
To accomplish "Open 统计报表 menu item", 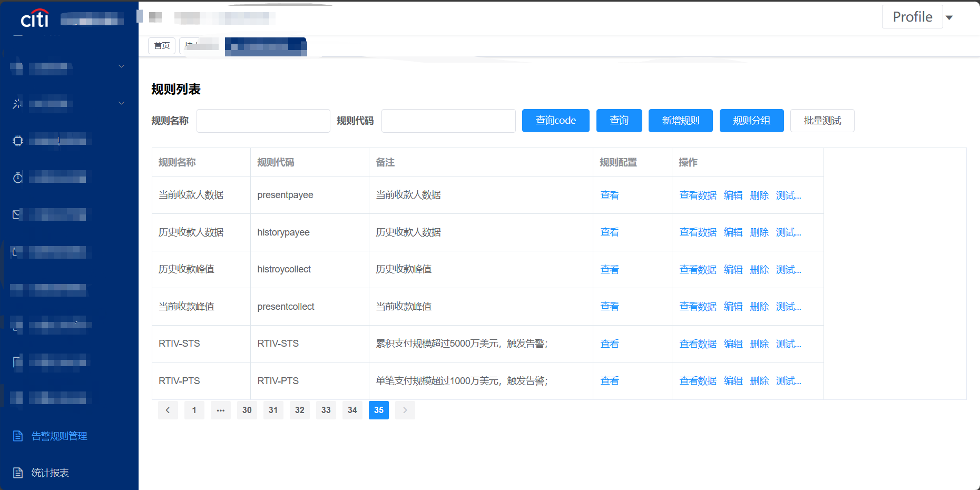I will 50,473.
